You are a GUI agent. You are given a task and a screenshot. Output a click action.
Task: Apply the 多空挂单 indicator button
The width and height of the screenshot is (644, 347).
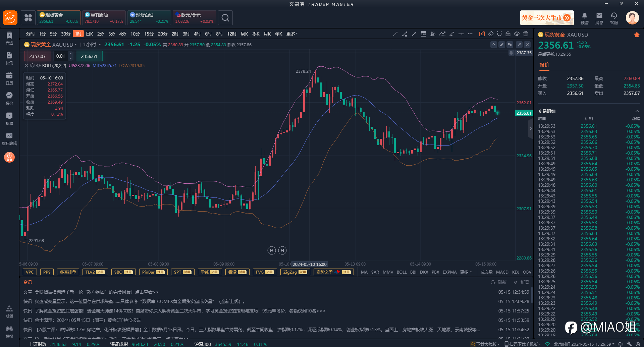tap(68, 272)
